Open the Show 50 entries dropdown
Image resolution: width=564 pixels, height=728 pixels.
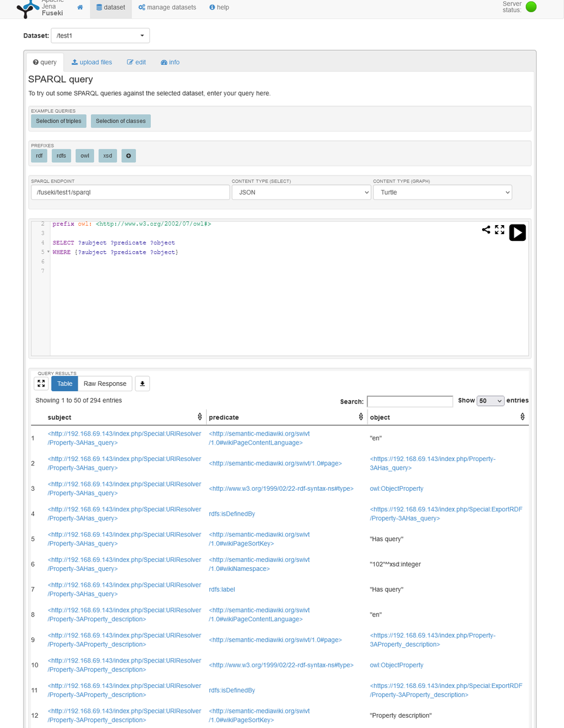[491, 401]
